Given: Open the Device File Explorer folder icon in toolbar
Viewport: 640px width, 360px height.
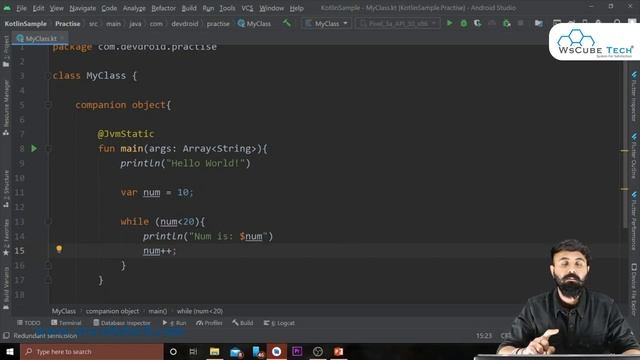Looking at the screenshot, I should tap(539, 23).
